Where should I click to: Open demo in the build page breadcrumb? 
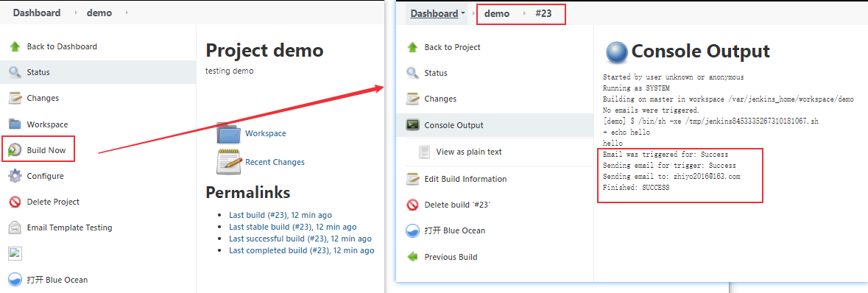[x=497, y=14]
